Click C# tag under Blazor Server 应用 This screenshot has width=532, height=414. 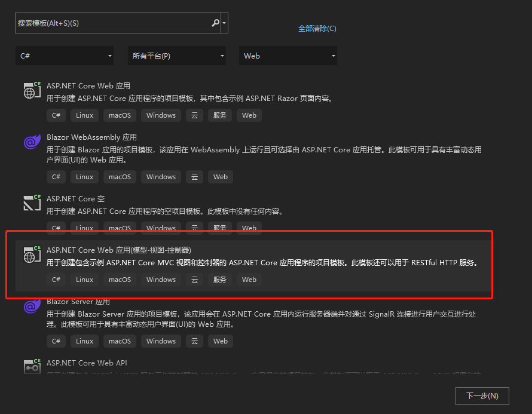click(x=56, y=341)
